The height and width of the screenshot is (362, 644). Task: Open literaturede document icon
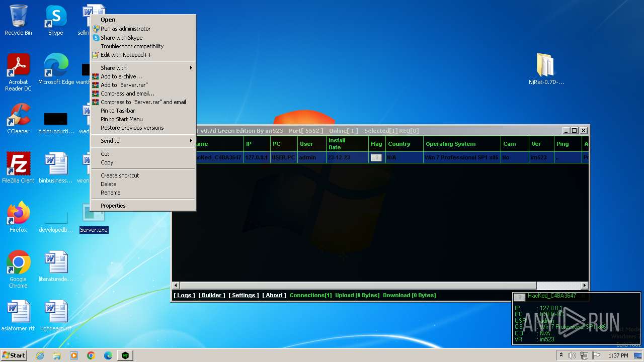click(x=56, y=266)
